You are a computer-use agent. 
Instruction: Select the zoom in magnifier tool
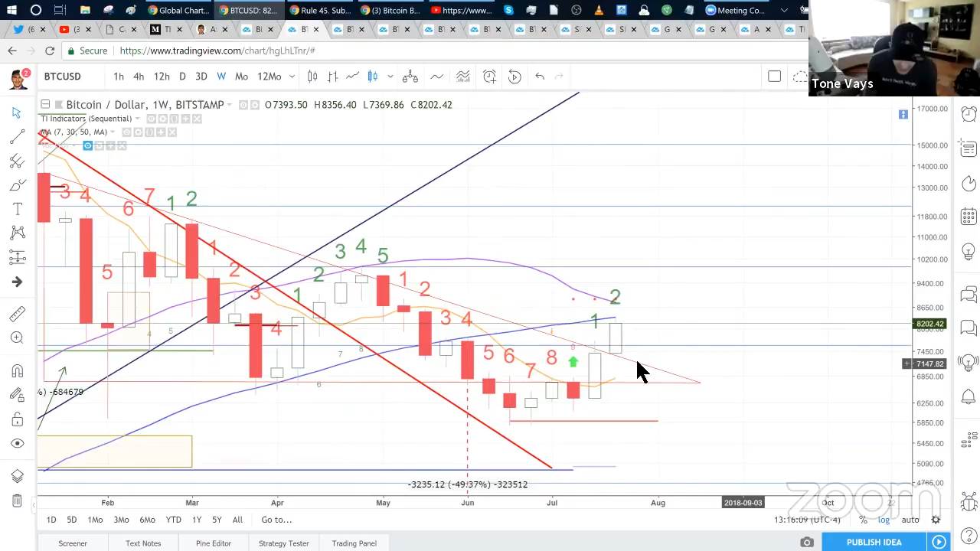[x=17, y=337]
